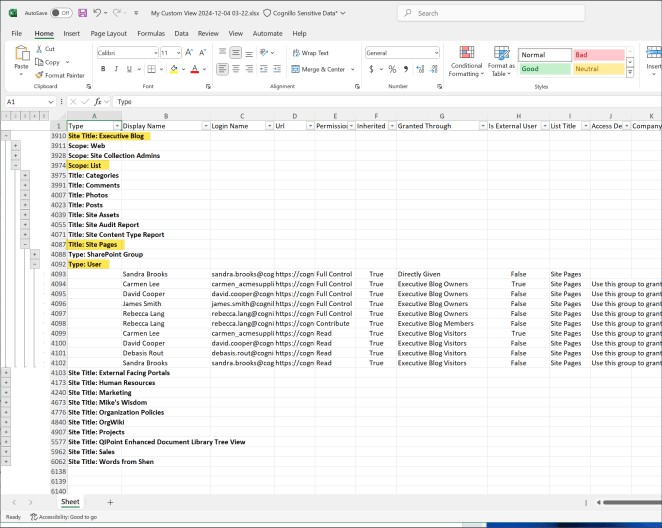The height and width of the screenshot is (528, 662).
Task: Select the Format Painter brush
Action: click(x=39, y=75)
